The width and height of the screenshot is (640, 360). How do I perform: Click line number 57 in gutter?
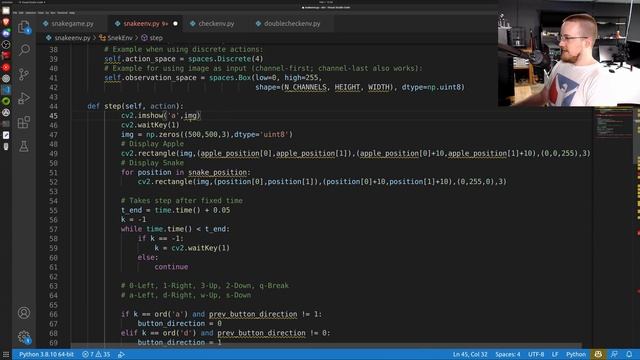tap(53, 229)
